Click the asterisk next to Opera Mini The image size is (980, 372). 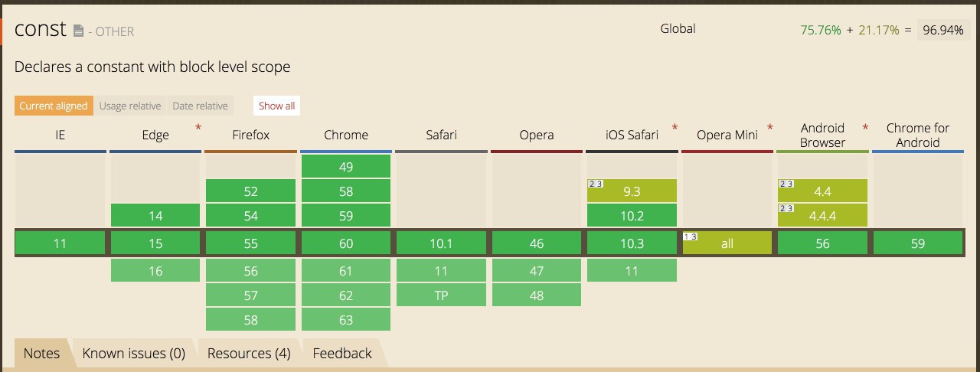pos(770,127)
